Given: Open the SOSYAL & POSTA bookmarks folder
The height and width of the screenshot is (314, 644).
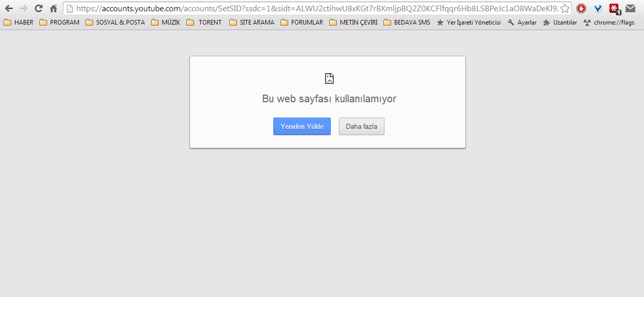Looking at the screenshot, I should 115,23.
